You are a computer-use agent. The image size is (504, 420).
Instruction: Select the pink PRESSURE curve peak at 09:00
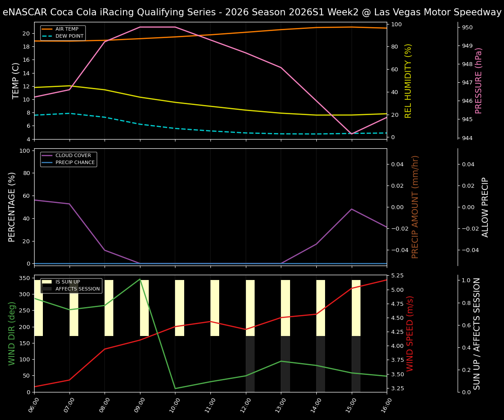coord(141,27)
